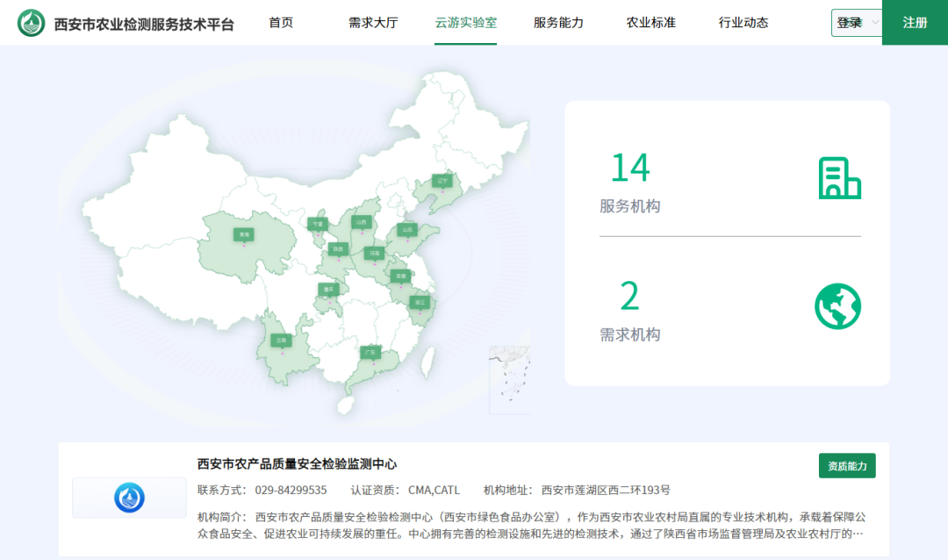Select the 宁夏 marker on the map
948x560 pixels.
(x=318, y=225)
